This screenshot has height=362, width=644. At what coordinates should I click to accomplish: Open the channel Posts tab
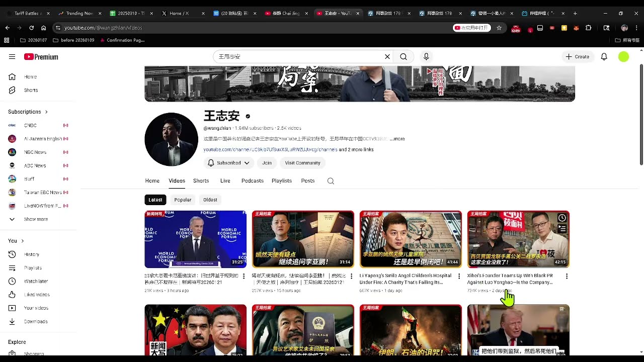coord(308,181)
